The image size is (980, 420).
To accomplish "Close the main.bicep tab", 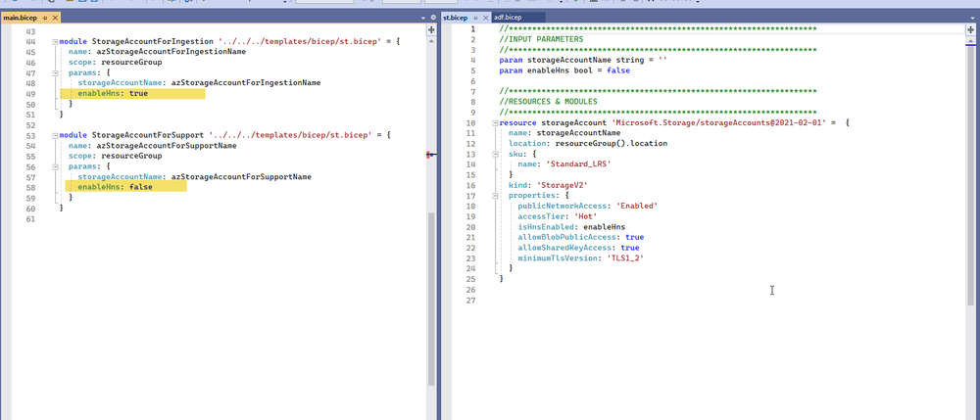I will click(54, 18).
